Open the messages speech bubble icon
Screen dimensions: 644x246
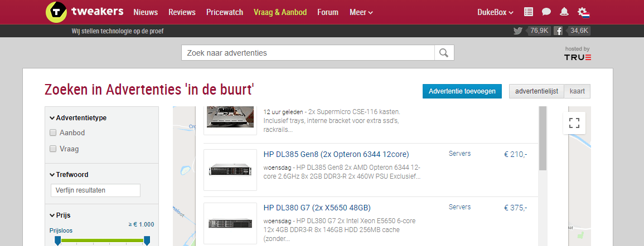coord(546,12)
